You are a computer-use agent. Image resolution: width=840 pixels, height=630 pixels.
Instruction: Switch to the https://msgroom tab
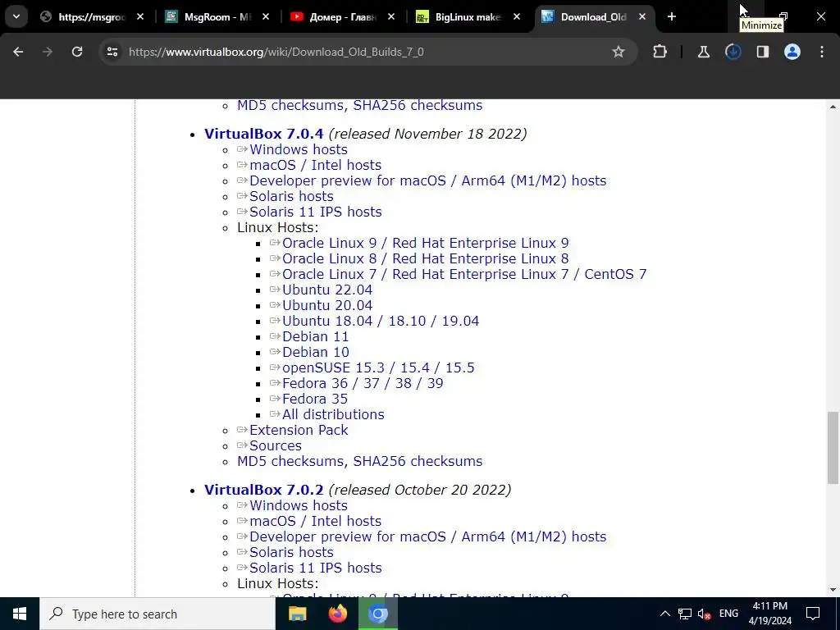(92, 17)
